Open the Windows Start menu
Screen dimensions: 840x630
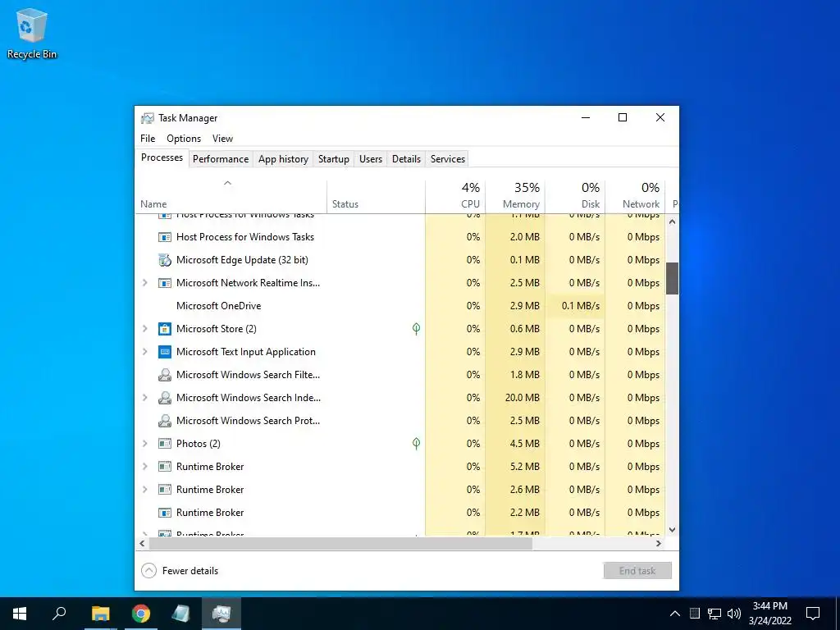(x=20, y=614)
